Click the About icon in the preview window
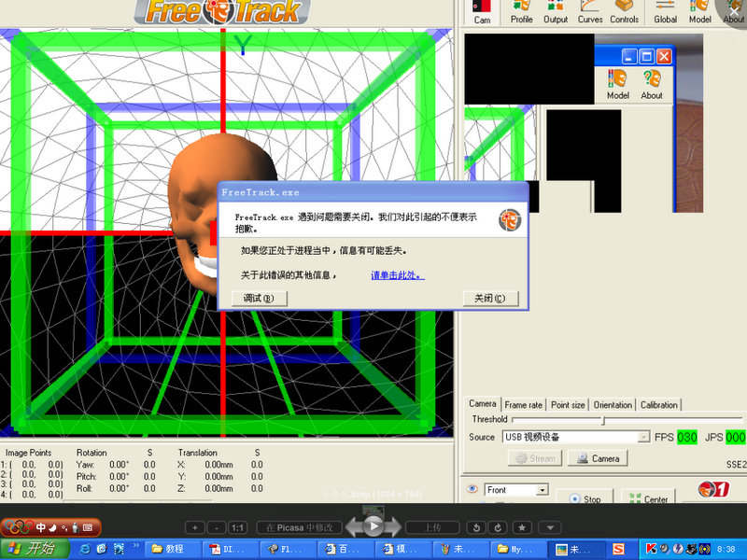Image resolution: width=747 pixels, height=560 pixels. [x=651, y=84]
